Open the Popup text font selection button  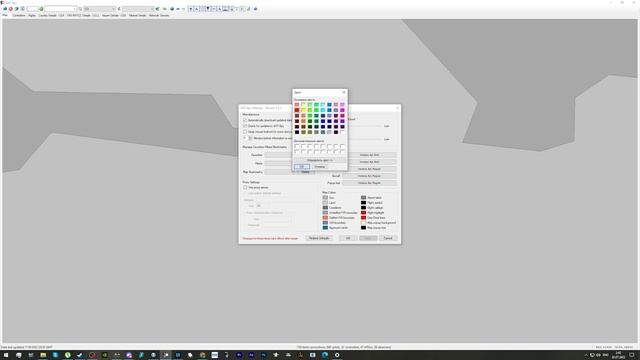coord(369,183)
